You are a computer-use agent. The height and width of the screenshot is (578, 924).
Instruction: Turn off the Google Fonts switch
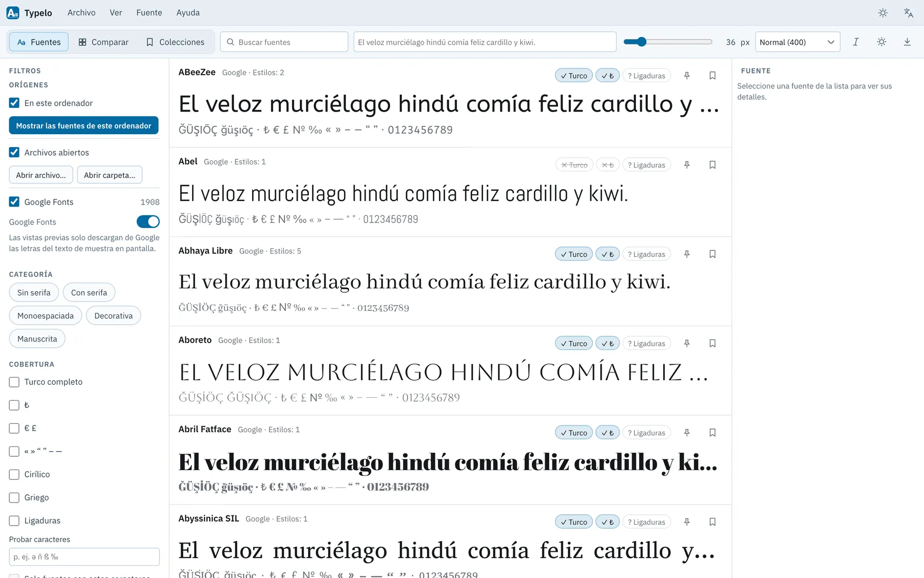coord(148,221)
